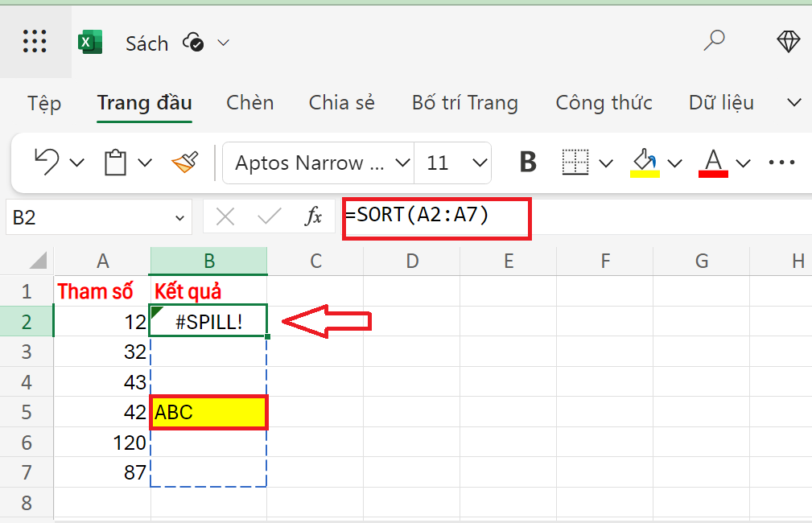Select cell containing 120
Viewport: 812px width, 523px height.
102,443
